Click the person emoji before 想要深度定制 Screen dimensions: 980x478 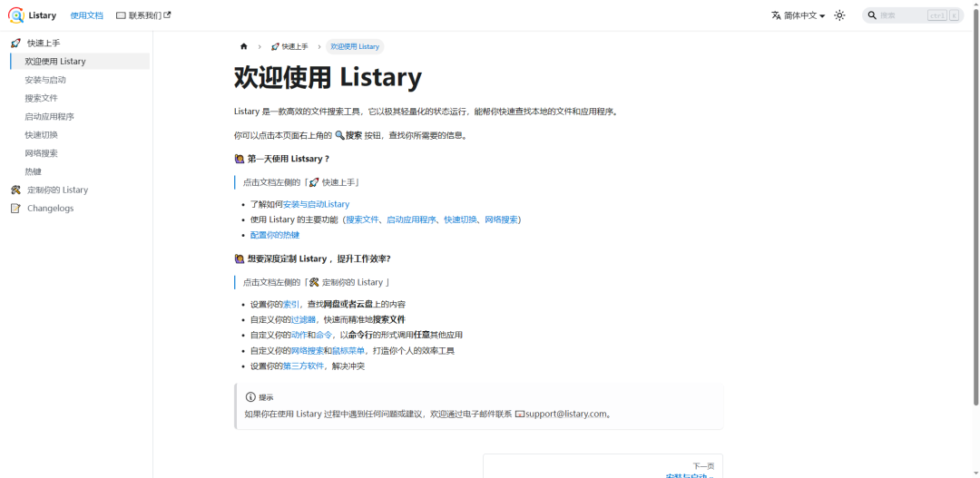[x=240, y=259]
